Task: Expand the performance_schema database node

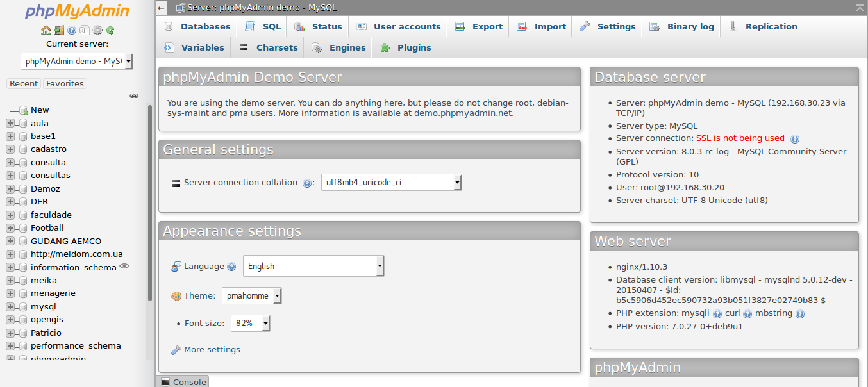Action: 10,346
